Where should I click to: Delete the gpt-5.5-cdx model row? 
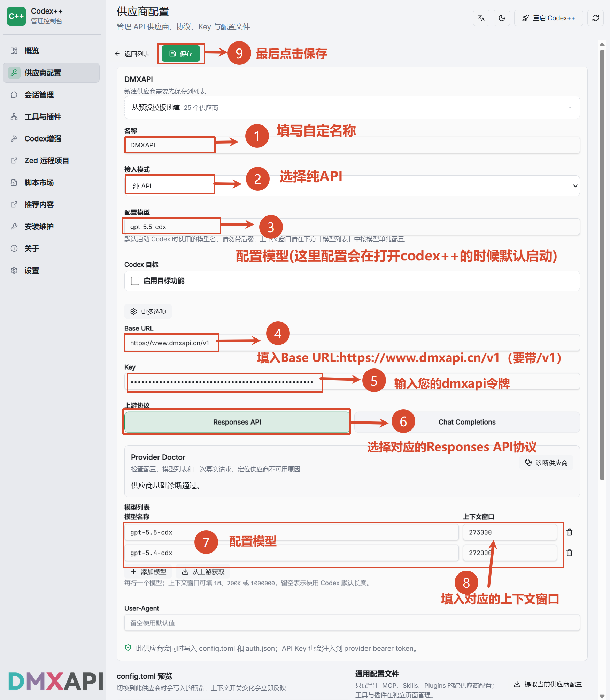click(x=569, y=532)
